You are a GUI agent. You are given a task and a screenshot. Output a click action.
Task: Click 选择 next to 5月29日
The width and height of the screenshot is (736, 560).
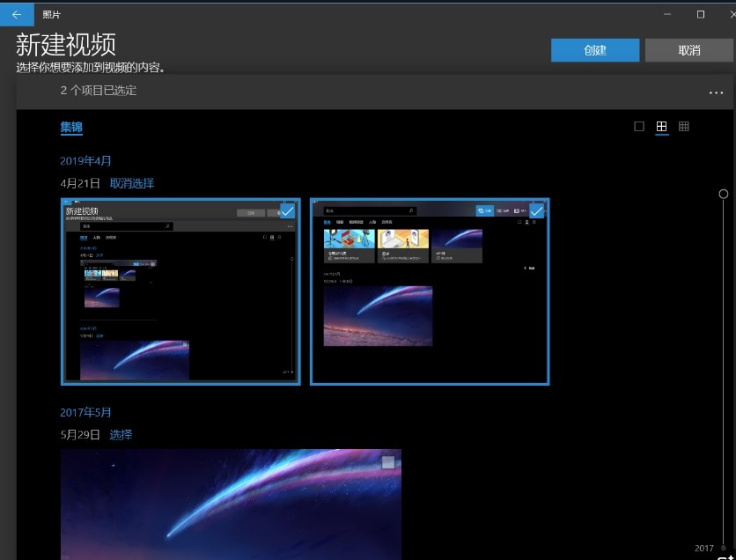pos(121,435)
